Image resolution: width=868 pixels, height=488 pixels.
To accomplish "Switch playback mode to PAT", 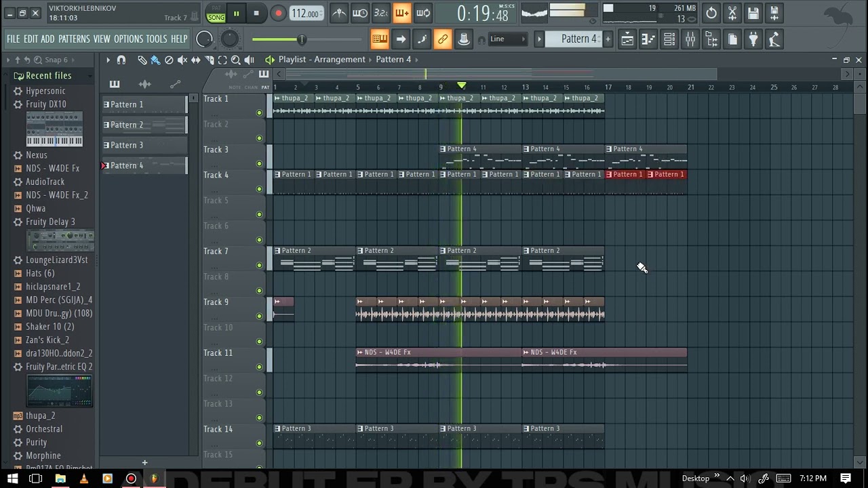I will [216, 8].
